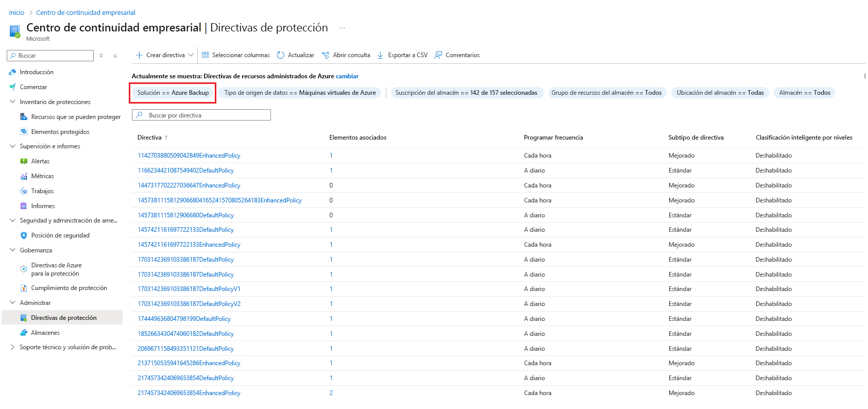Click the Subtipo de directiva column header
This screenshot has height=409, width=868.
696,138
